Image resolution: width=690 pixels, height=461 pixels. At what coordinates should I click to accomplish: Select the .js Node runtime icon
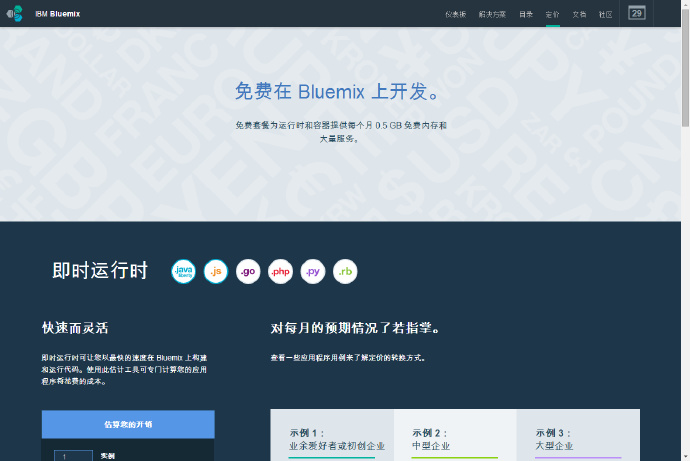(216, 271)
